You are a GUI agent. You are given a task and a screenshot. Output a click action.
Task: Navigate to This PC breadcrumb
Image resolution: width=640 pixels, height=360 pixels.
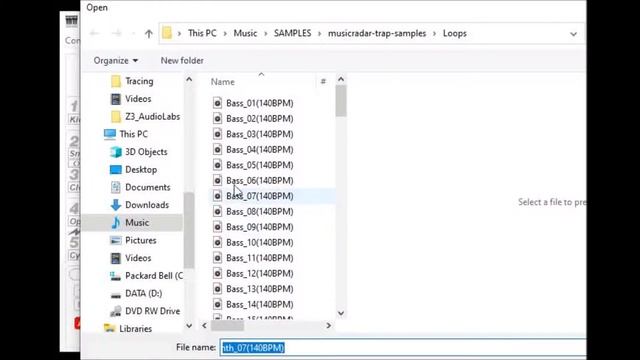tap(202, 33)
